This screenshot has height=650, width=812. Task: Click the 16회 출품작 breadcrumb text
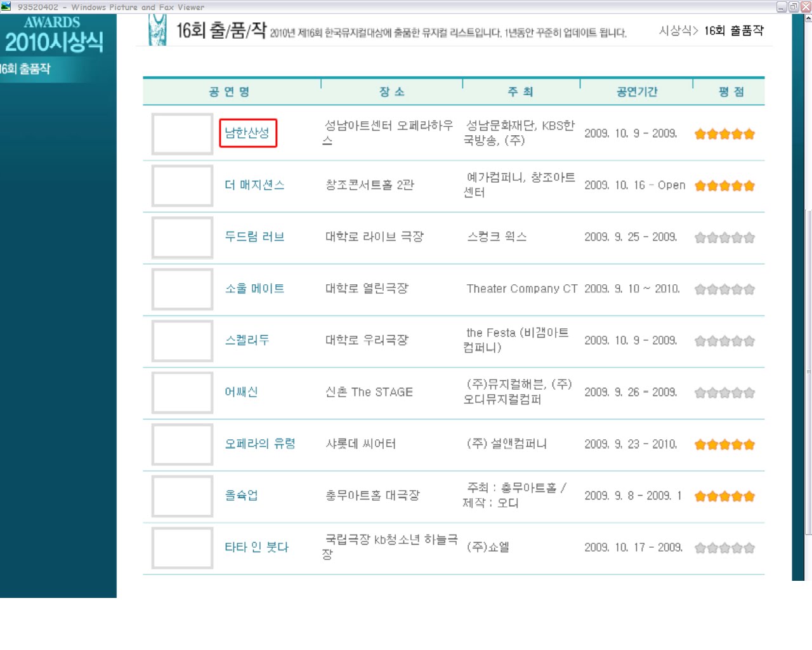734,30
